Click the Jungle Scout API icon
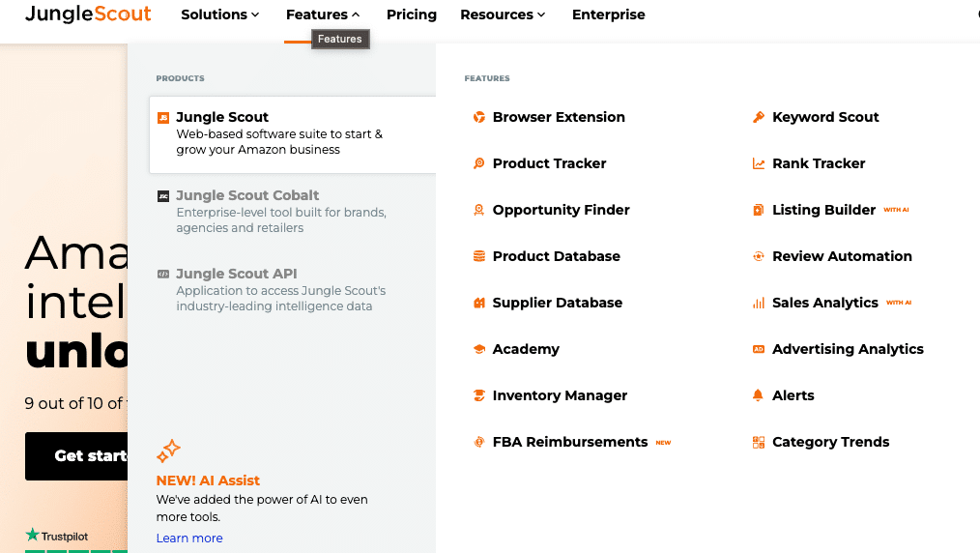Screen dimensions: 980x553 coord(163,274)
